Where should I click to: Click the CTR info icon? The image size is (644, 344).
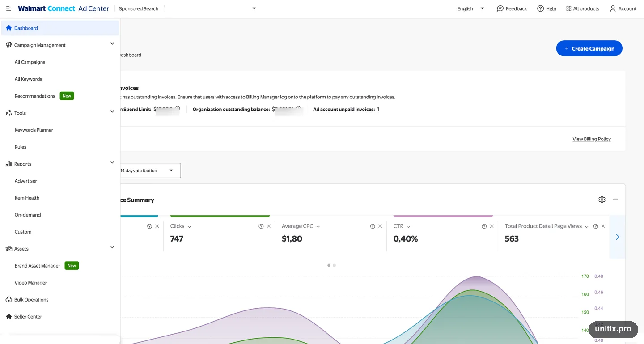[484, 226]
